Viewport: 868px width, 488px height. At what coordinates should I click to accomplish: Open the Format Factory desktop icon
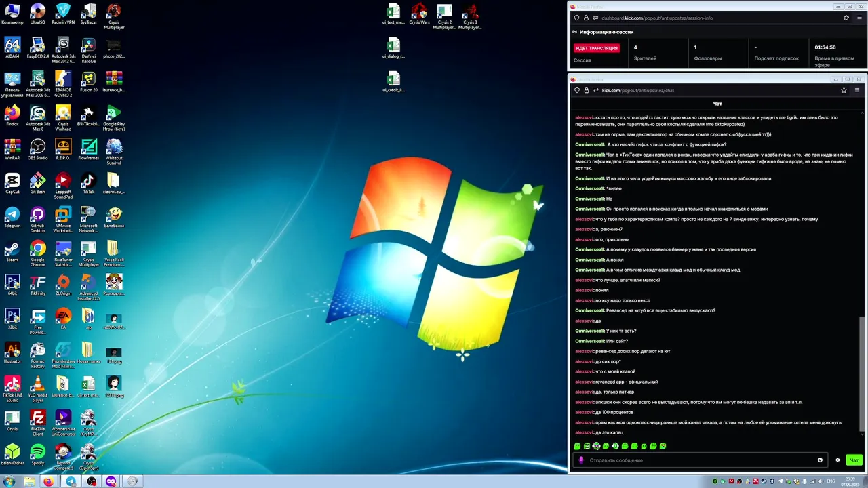click(38, 356)
